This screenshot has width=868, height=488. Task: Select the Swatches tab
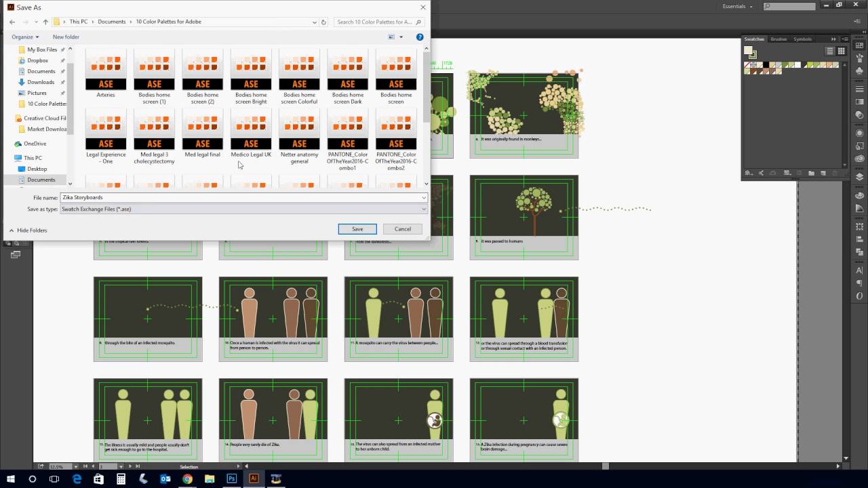coord(754,39)
